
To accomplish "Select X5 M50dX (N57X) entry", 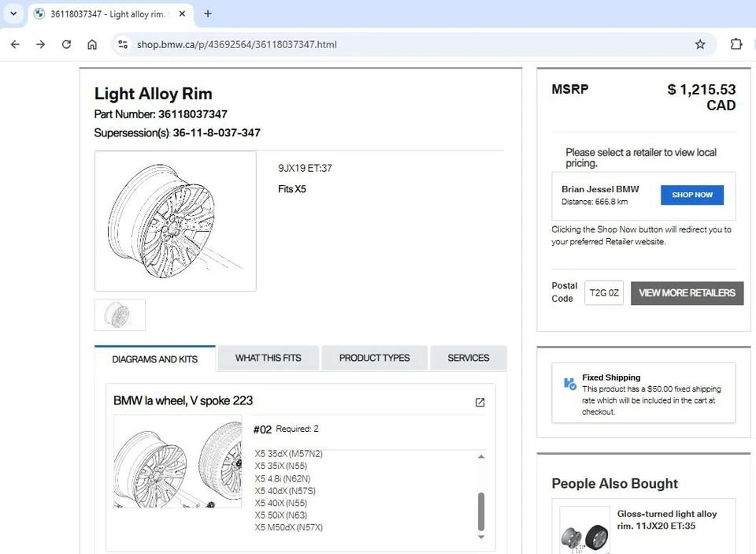I will tap(288, 527).
